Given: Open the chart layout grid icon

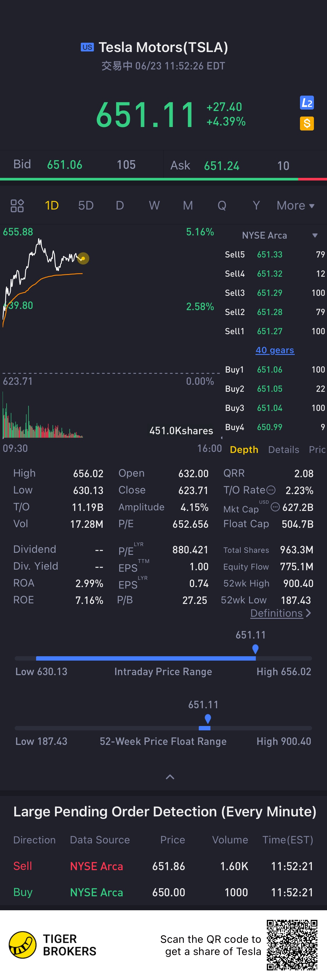Looking at the screenshot, I should (x=17, y=206).
